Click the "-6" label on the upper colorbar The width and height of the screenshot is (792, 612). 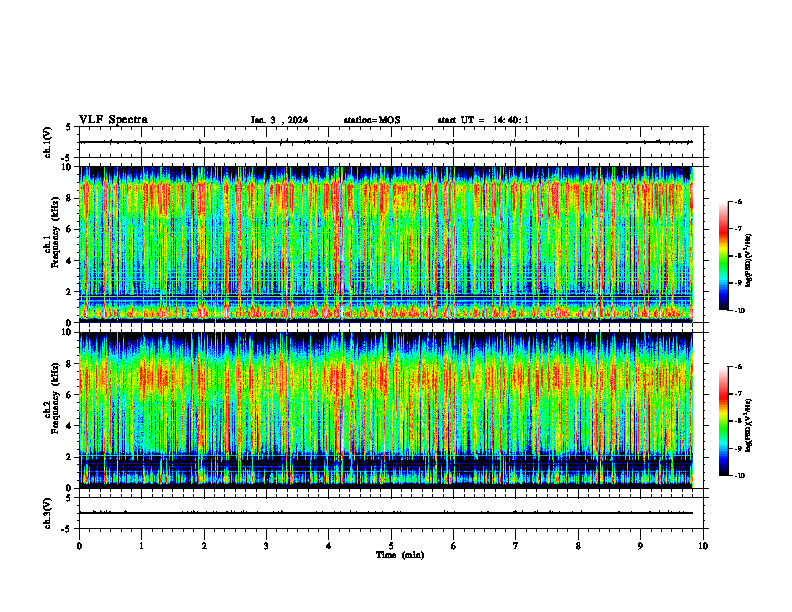pyautogui.click(x=738, y=201)
